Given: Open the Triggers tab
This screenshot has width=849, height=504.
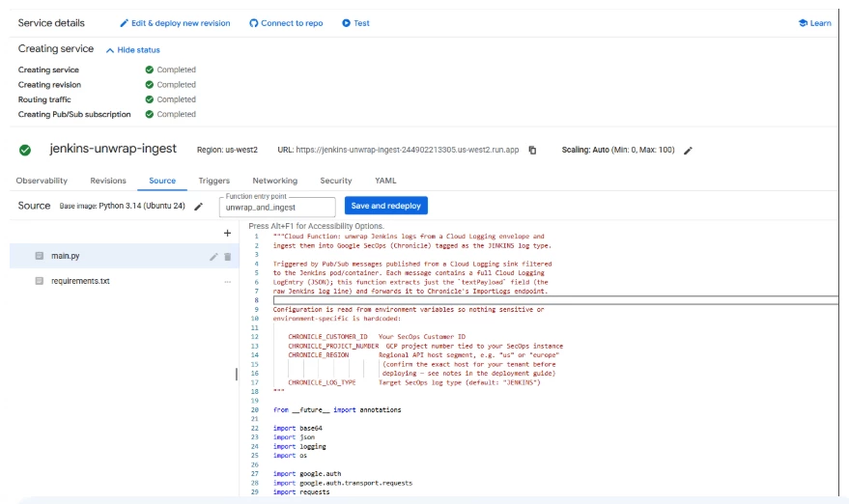Looking at the screenshot, I should (x=213, y=181).
